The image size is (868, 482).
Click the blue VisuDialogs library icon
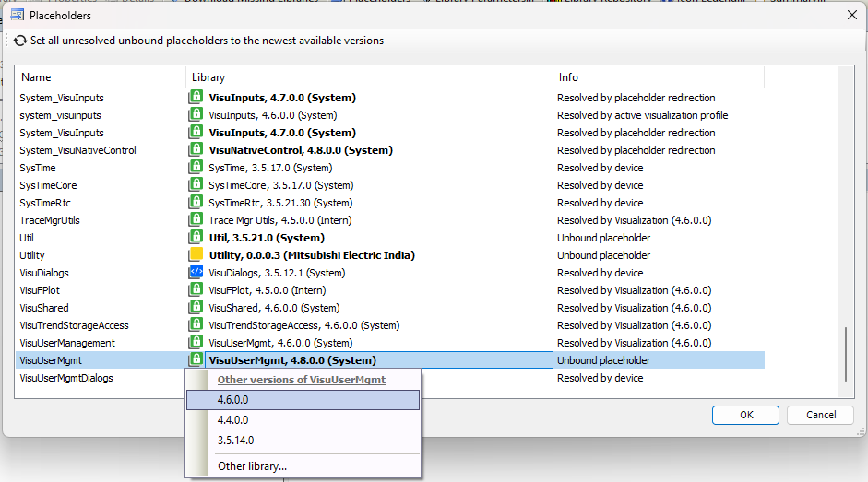[196, 273]
